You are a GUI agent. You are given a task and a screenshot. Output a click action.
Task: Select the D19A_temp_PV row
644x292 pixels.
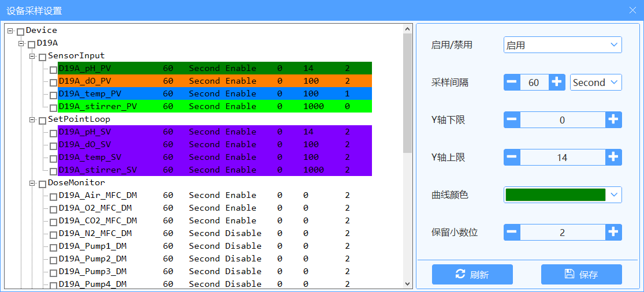pos(90,93)
